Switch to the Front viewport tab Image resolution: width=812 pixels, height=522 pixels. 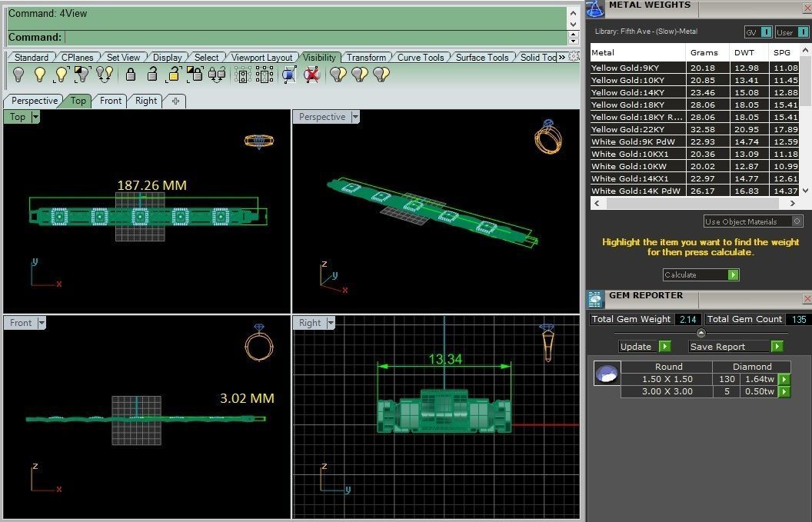[x=110, y=101]
